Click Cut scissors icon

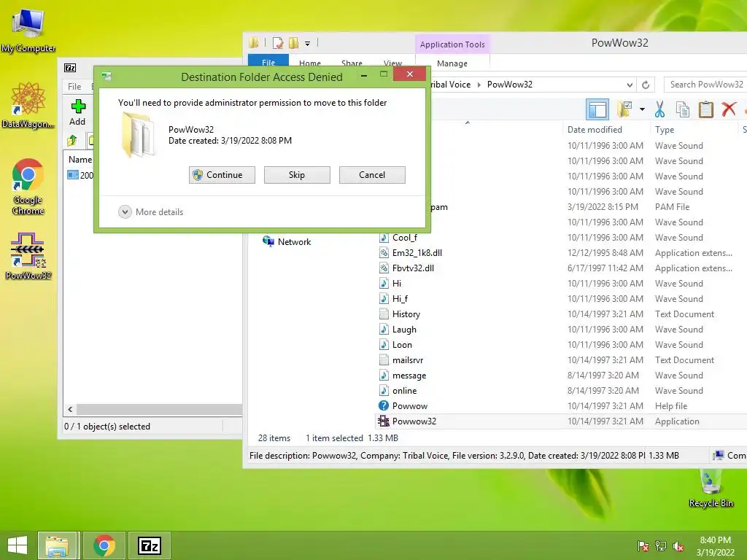pyautogui.click(x=659, y=109)
